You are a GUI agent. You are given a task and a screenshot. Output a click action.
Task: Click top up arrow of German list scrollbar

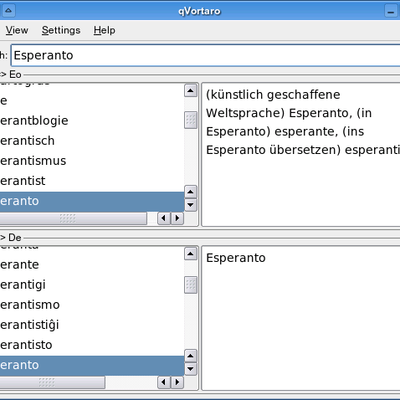point(190,91)
